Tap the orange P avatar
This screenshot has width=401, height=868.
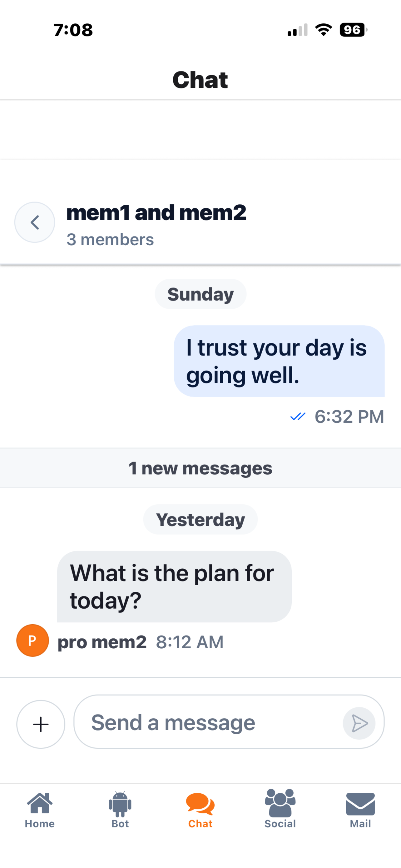coord(33,641)
